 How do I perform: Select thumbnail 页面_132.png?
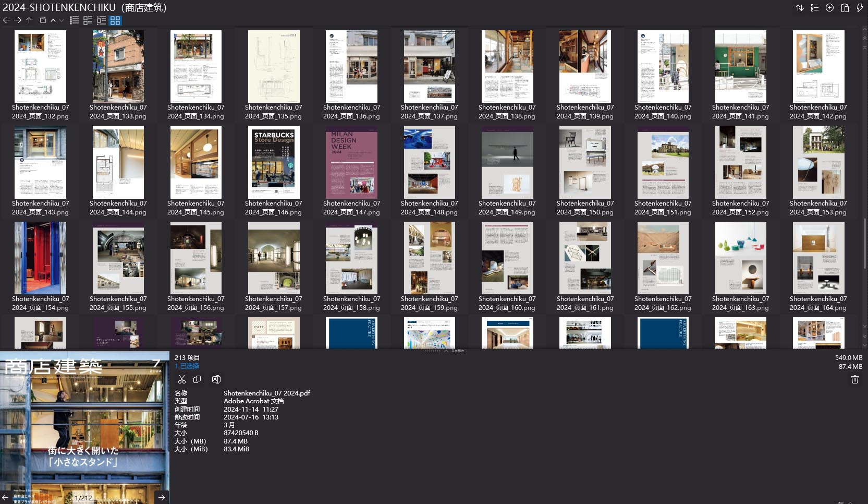[41, 66]
